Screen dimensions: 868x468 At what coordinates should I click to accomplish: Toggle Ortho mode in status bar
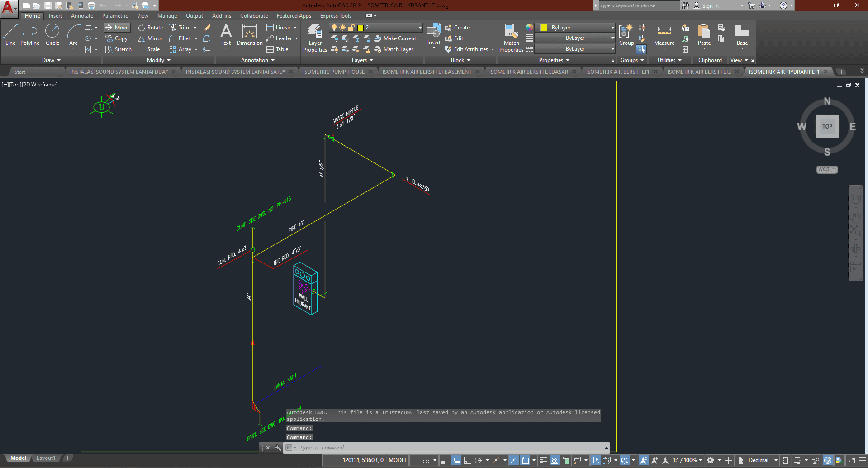pos(467,460)
